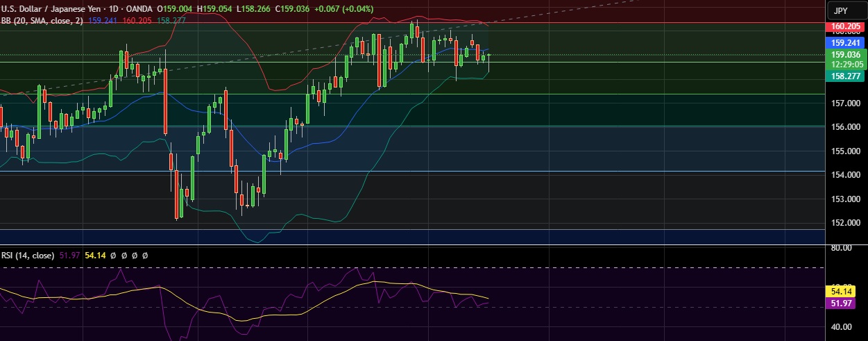Click the +0.067 (+0.04%) change value
Screen dimensions: 868x341
click(x=346, y=8)
